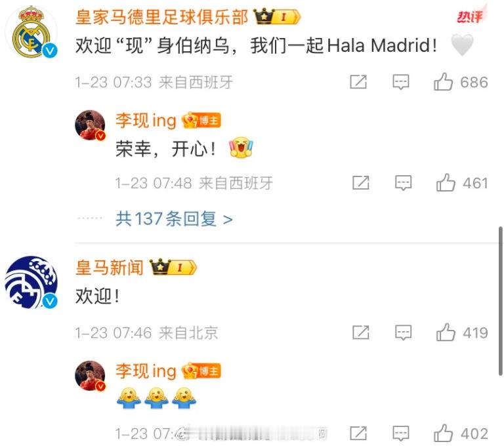Share 李现ing's emoji reply
This screenshot has height=446, width=504.
358,433
